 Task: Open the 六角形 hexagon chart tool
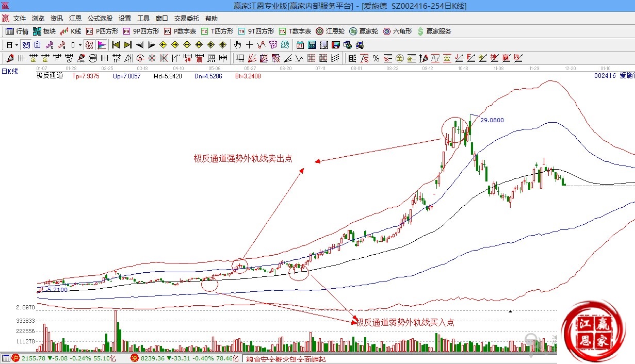398,31
